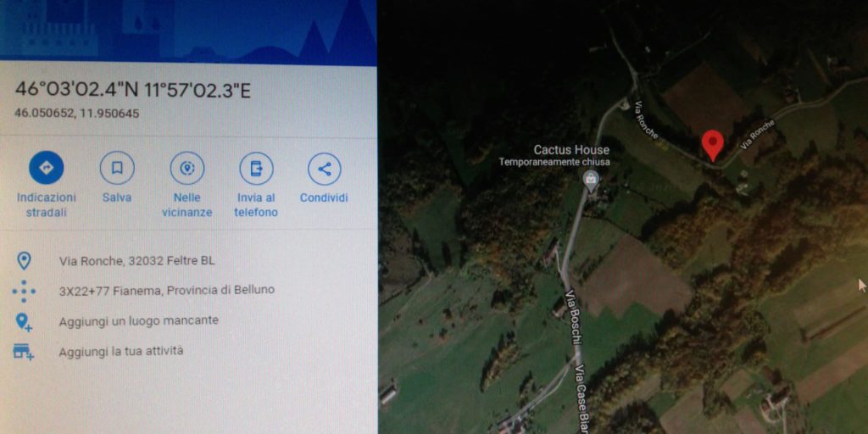Click the add missing place pin icon

click(24, 321)
